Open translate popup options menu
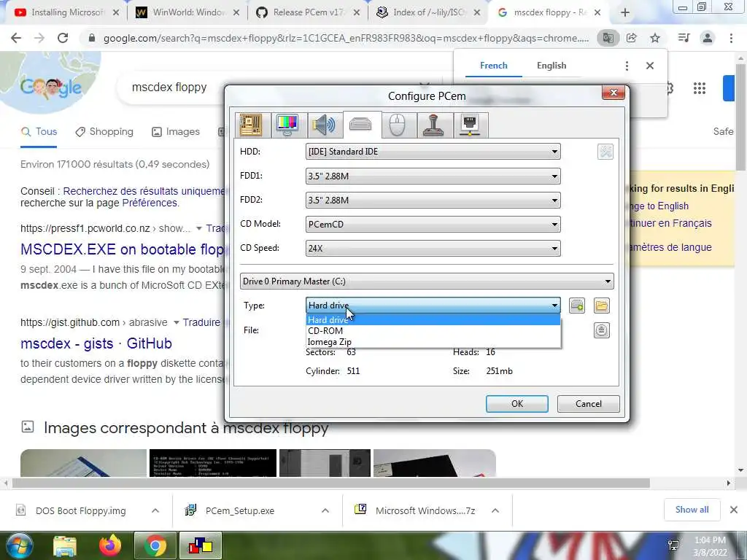Image resolution: width=747 pixels, height=560 pixels. [x=627, y=66]
